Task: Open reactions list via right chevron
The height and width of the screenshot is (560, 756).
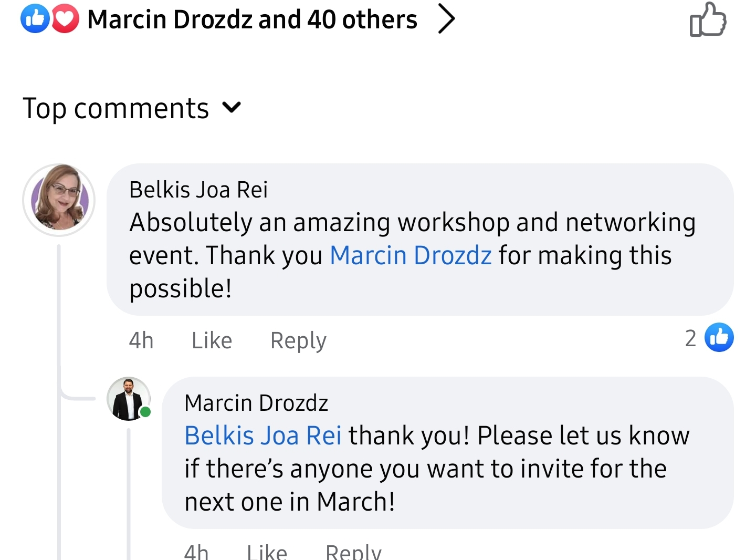Action: pos(446,19)
